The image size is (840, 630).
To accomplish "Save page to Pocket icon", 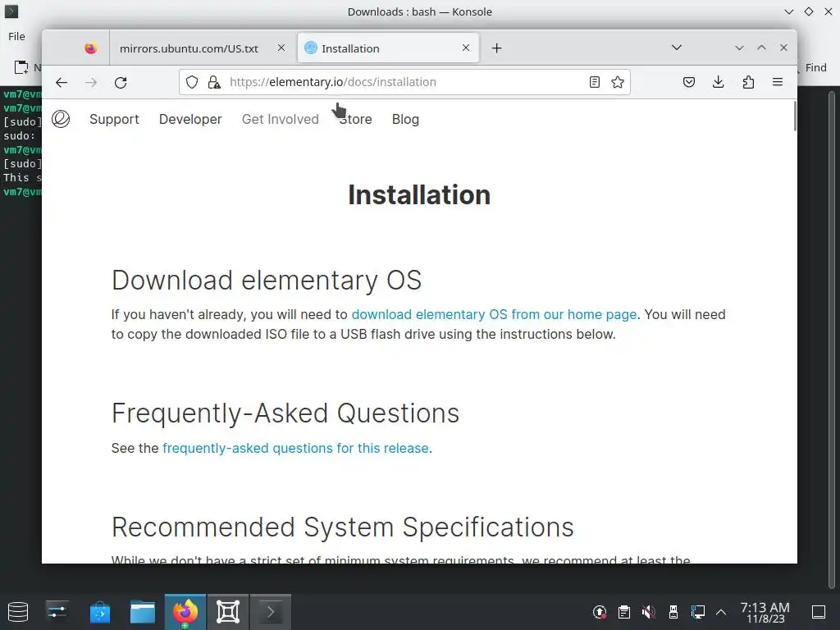I will click(689, 82).
